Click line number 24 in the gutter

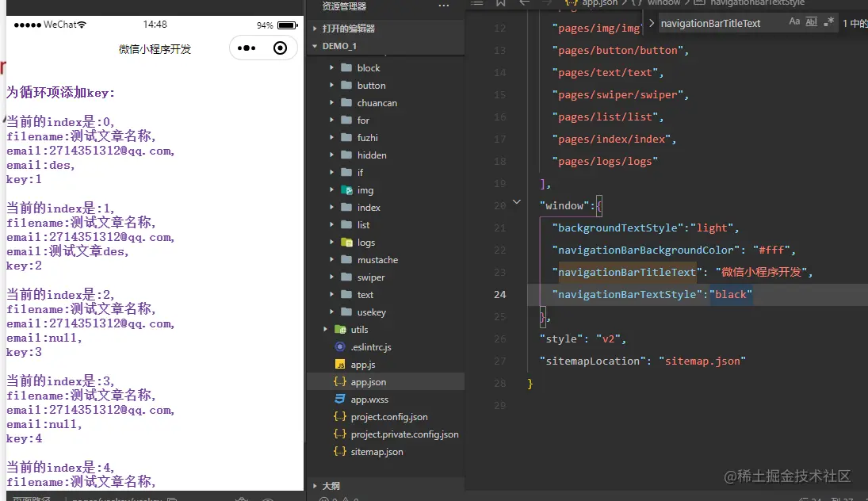point(499,295)
